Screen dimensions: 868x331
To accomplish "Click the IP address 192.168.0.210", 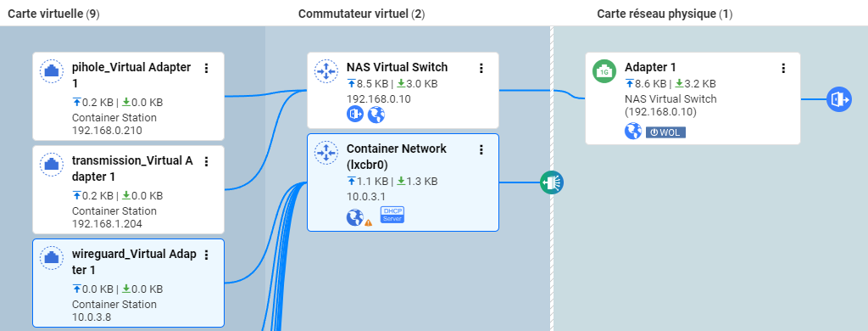I will (107, 131).
